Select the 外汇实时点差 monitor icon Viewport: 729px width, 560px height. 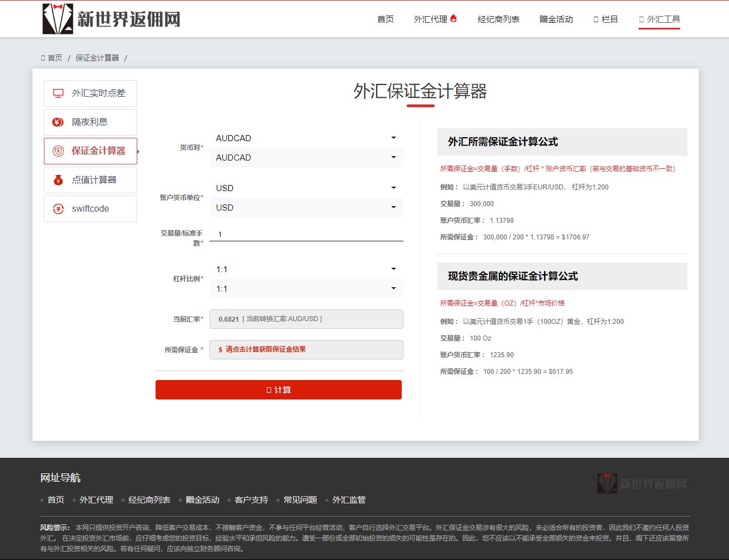(x=57, y=93)
